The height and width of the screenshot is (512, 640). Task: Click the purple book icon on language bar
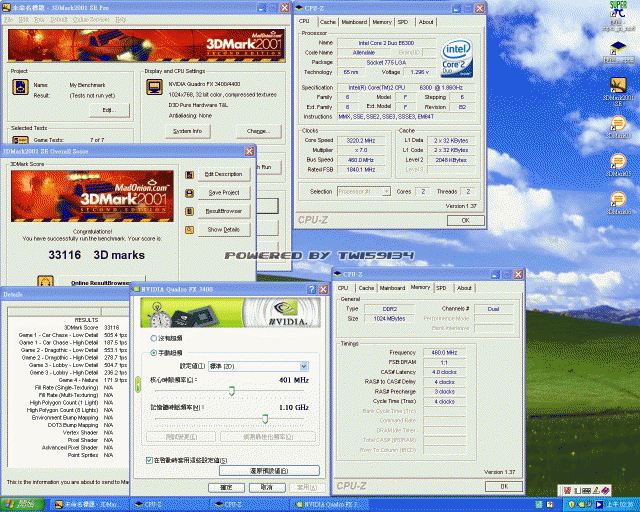point(605,490)
